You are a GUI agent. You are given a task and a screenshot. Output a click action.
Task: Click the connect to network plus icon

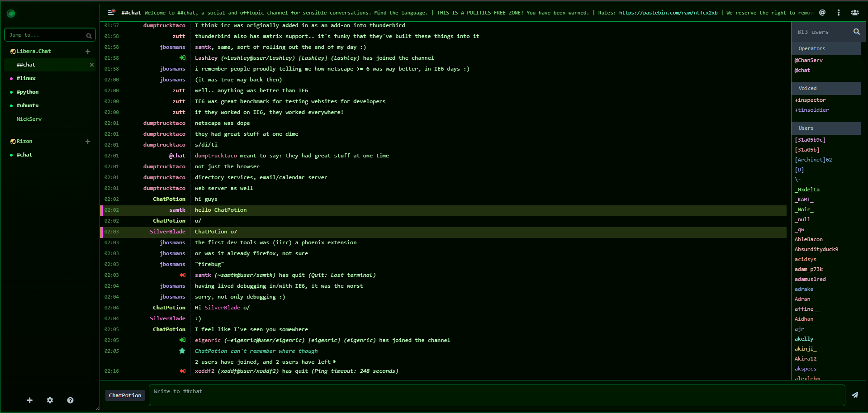(30, 400)
